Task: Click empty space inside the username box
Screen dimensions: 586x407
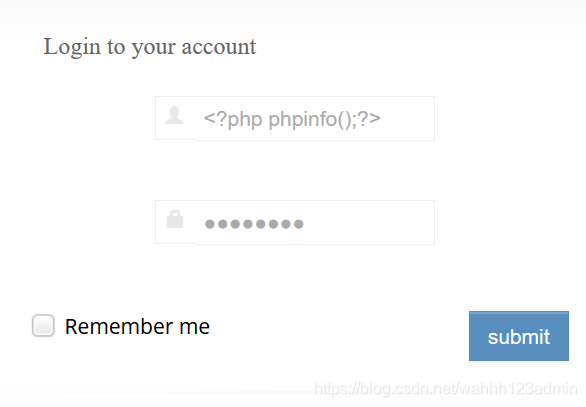Action: click(x=407, y=118)
